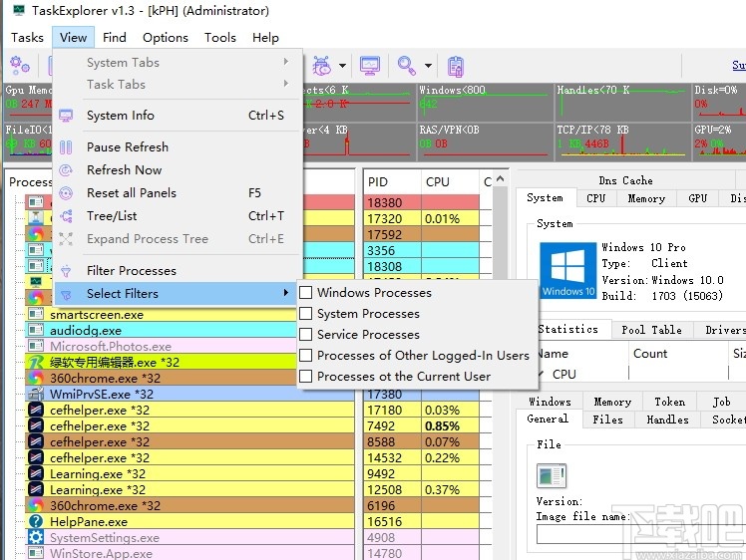Sort processes by the CPU column header
The width and height of the screenshot is (746, 560).
tap(438, 182)
